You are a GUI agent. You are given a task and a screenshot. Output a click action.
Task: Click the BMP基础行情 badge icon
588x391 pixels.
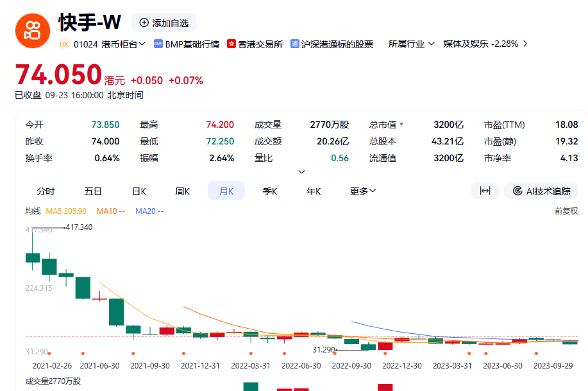[x=158, y=44]
